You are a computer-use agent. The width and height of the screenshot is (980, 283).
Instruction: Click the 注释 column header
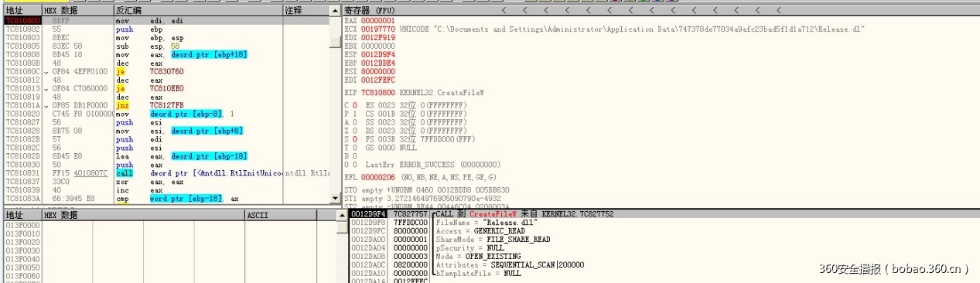point(306,11)
